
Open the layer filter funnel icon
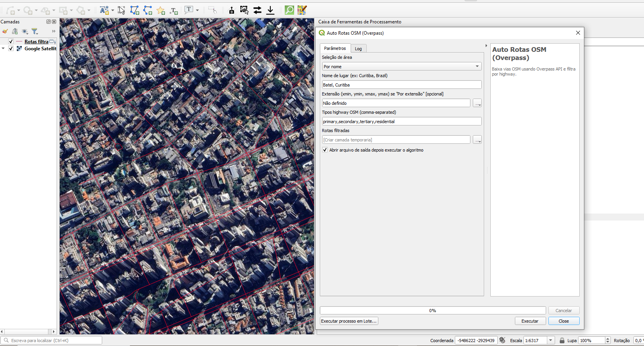tap(35, 31)
